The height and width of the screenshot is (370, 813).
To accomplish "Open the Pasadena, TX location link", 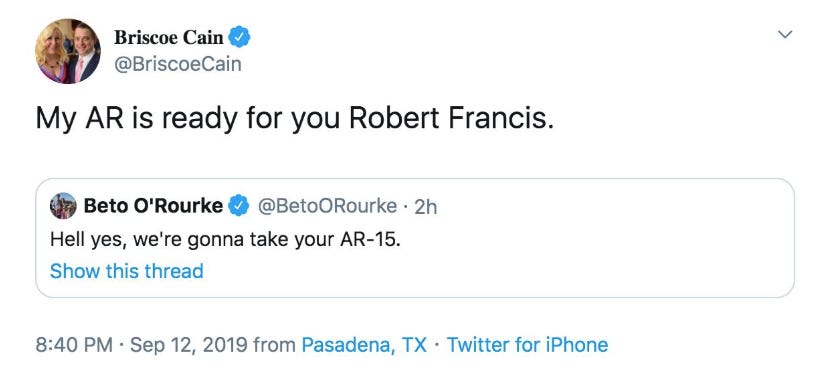I will click(x=364, y=345).
